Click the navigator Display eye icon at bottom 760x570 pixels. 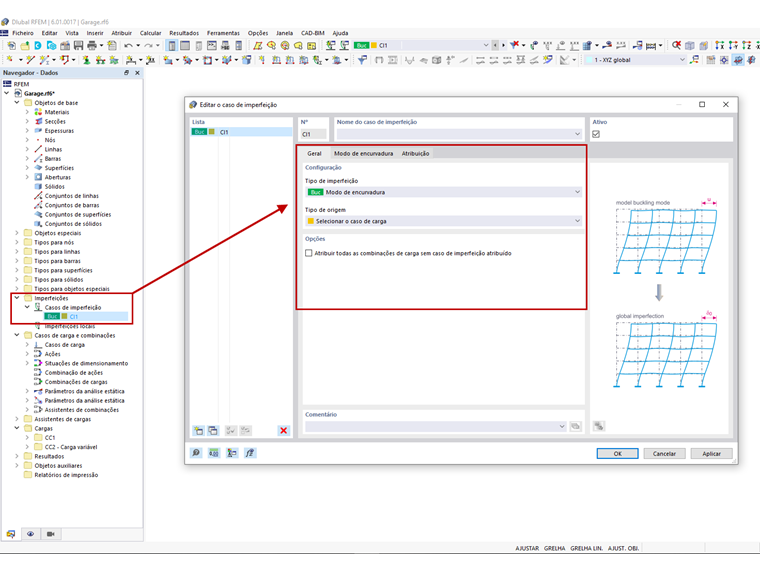[x=31, y=534]
